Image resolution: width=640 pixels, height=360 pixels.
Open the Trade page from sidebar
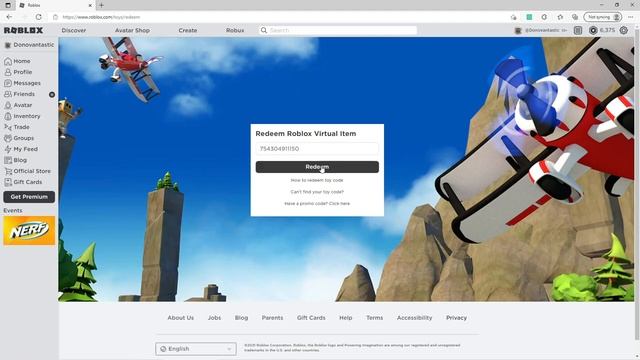pos(17,127)
